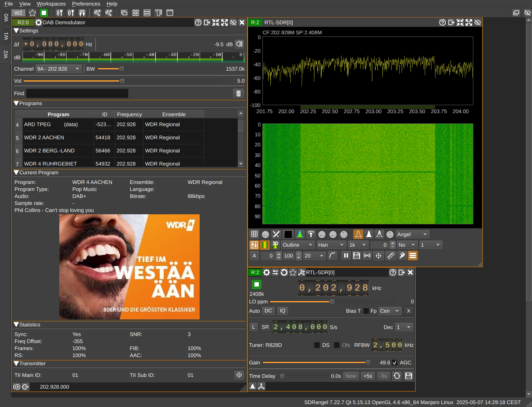Toggle the Bias T checkbox
This screenshot has width=532, height=407.
coord(366,311)
